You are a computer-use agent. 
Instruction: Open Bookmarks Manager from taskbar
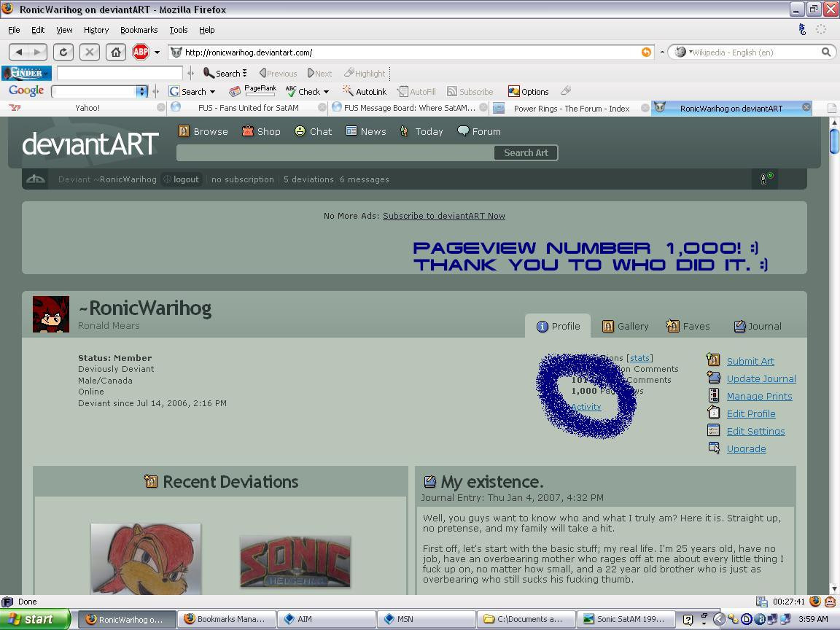click(x=227, y=619)
